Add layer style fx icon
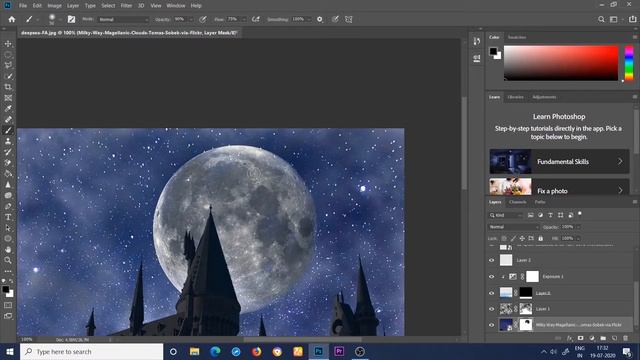Viewport: 640px width, 360px height. coord(569,338)
